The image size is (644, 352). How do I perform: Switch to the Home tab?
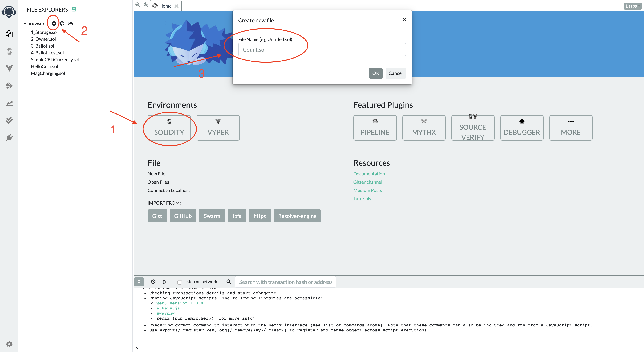(x=165, y=6)
